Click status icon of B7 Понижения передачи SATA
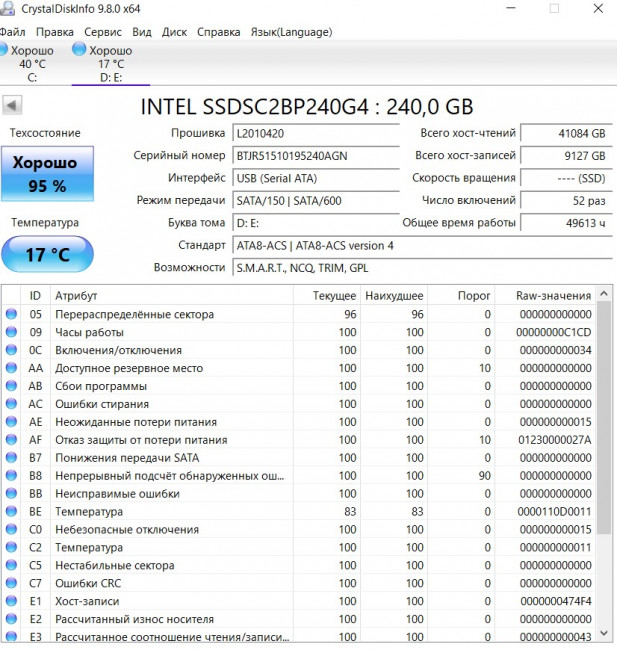This screenshot has width=617, height=650. [11, 457]
